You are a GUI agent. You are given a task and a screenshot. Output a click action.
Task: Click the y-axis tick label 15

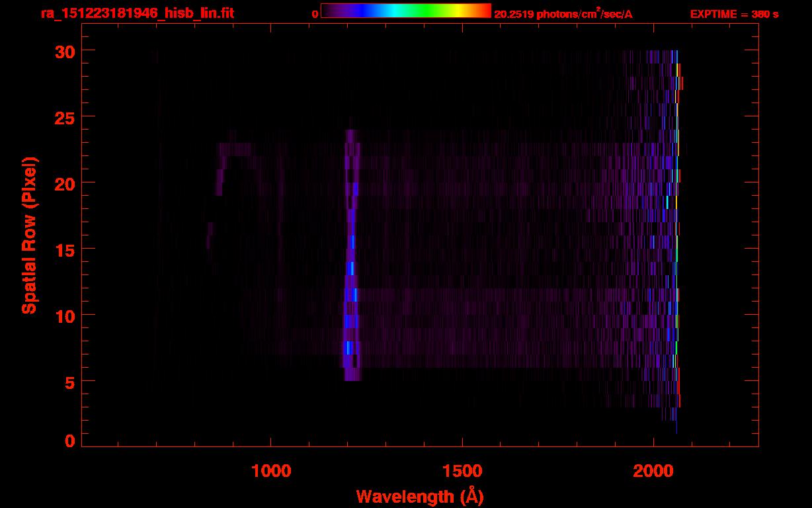(x=64, y=249)
